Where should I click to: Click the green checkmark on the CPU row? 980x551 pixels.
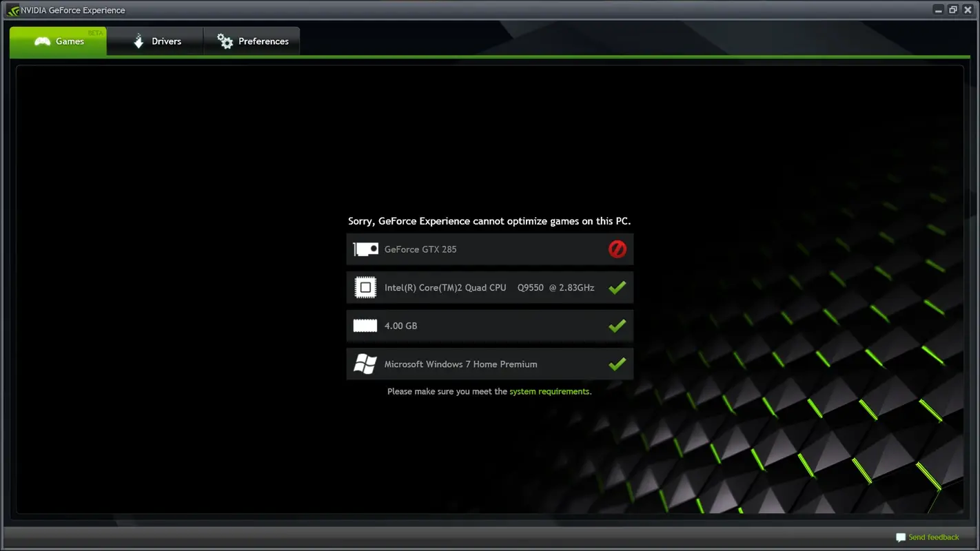click(x=617, y=287)
